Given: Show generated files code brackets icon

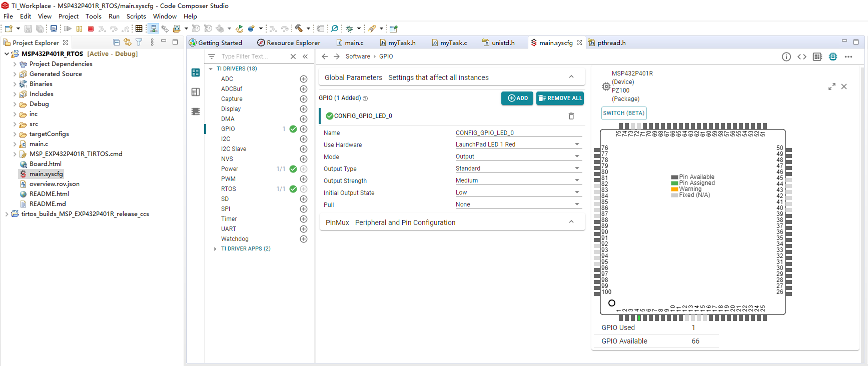Looking at the screenshot, I should click(x=802, y=57).
